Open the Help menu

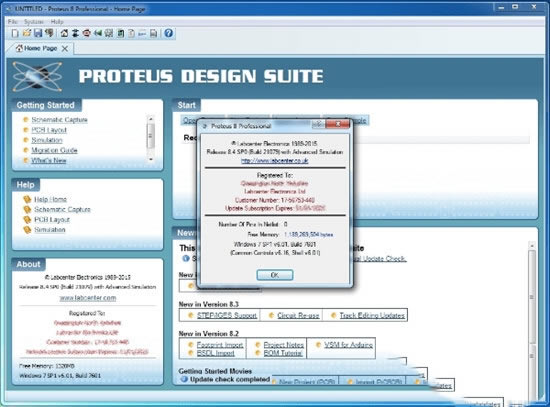pos(57,22)
